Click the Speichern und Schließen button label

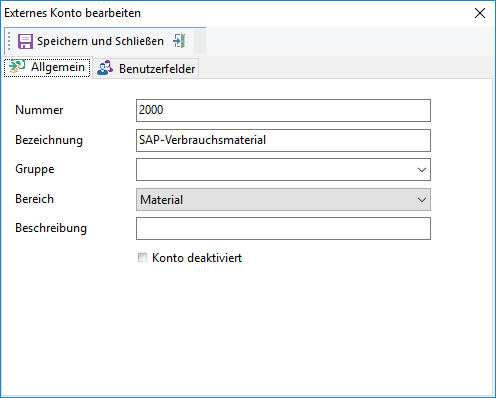click(x=100, y=41)
